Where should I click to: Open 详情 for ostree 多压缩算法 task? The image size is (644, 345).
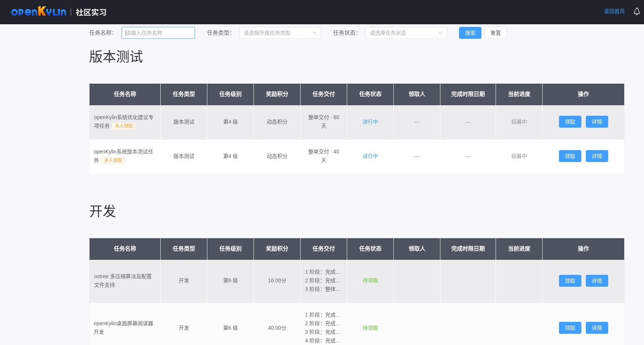[597, 281]
